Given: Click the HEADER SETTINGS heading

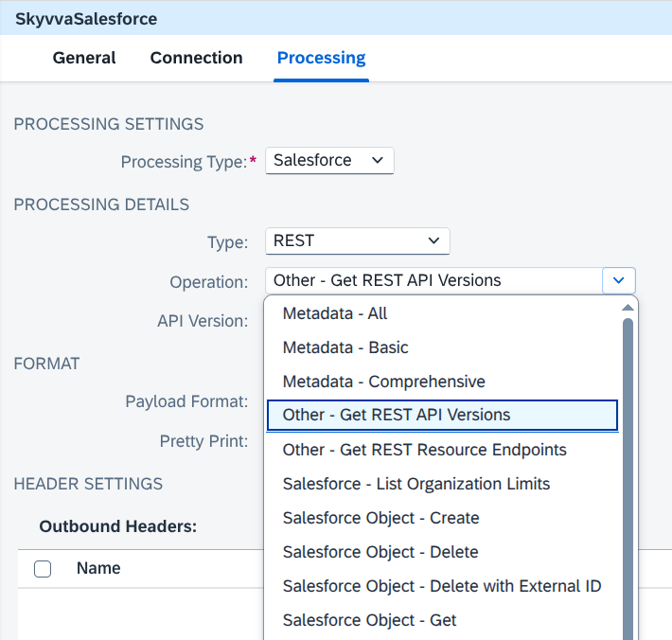Looking at the screenshot, I should tap(88, 484).
